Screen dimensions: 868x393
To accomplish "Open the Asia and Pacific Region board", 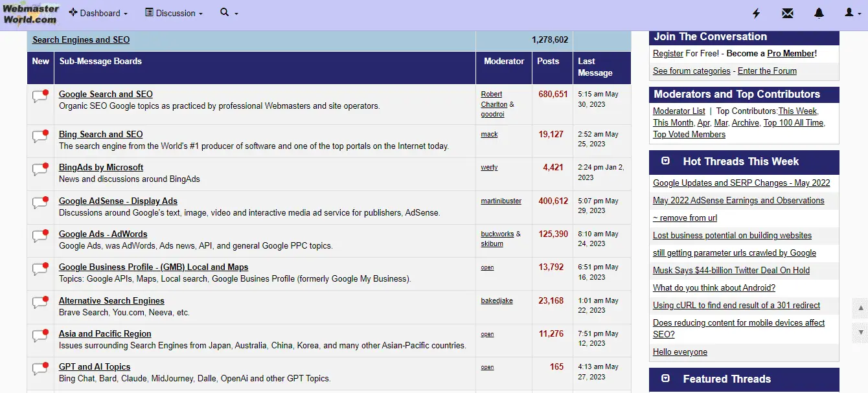I will point(105,334).
